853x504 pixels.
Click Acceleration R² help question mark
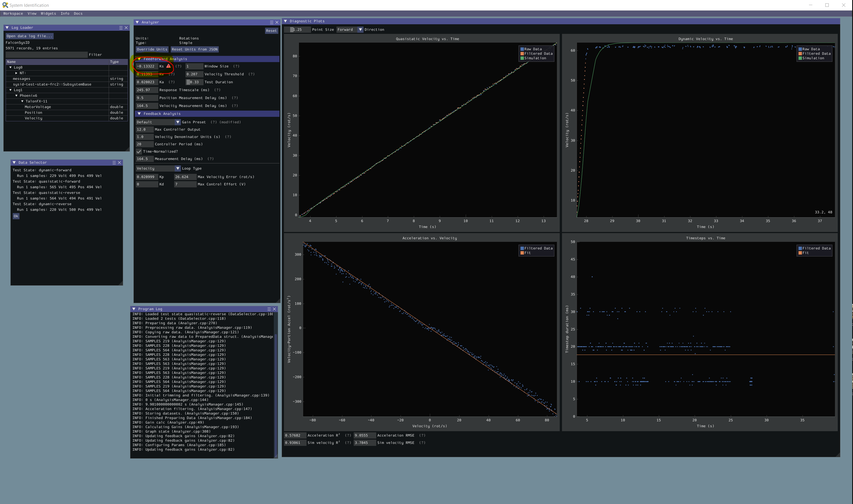point(348,435)
